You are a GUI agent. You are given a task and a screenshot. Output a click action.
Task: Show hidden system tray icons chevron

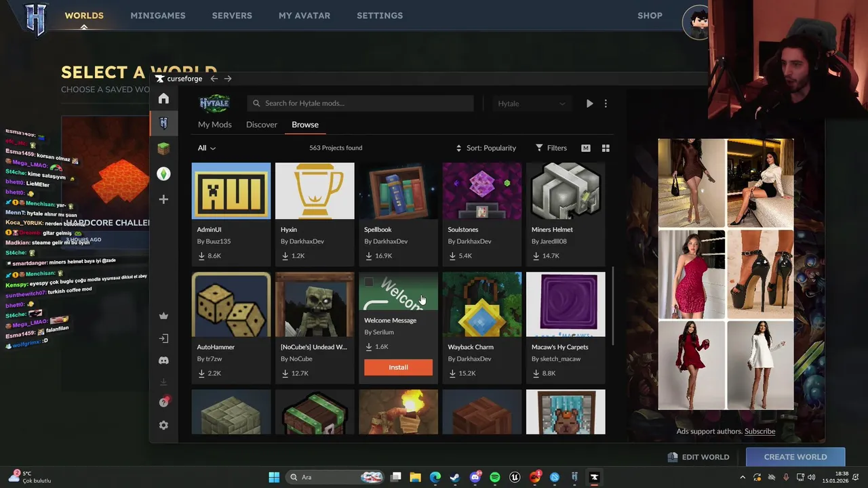[743, 477]
